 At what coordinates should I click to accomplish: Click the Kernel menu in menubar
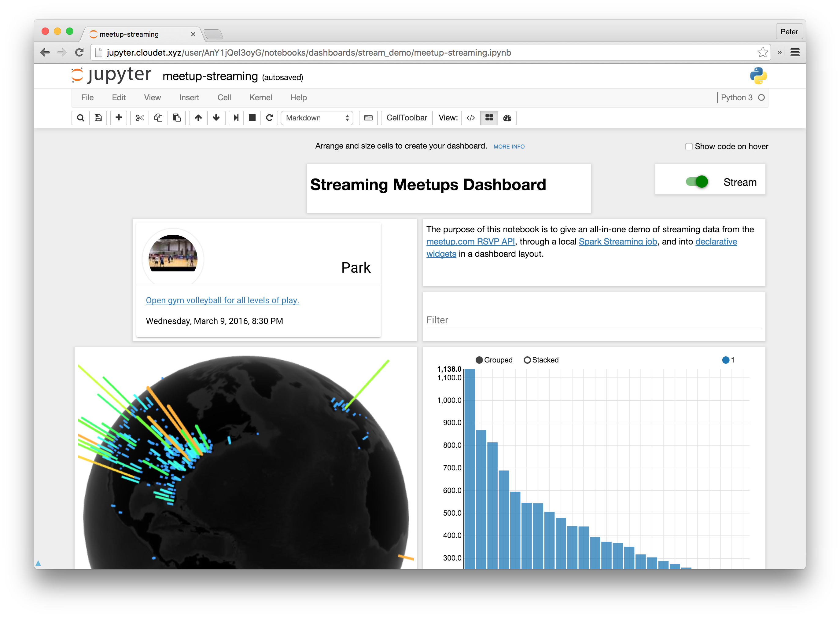point(261,98)
